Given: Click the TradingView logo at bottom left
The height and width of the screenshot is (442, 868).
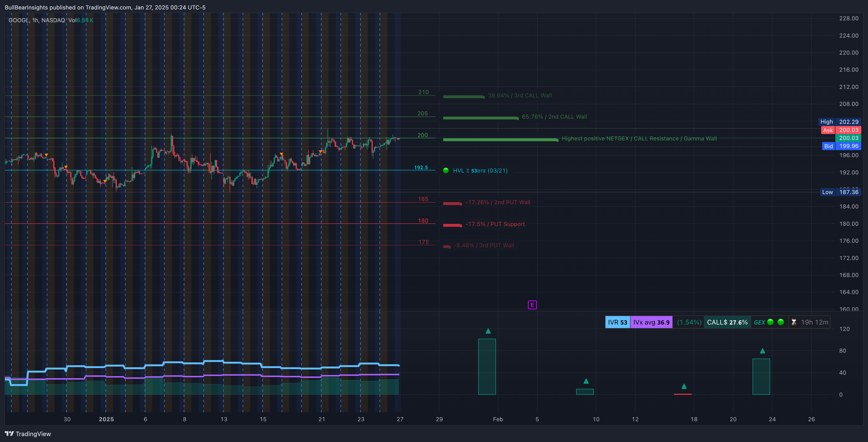Looking at the screenshot, I should 28,433.
